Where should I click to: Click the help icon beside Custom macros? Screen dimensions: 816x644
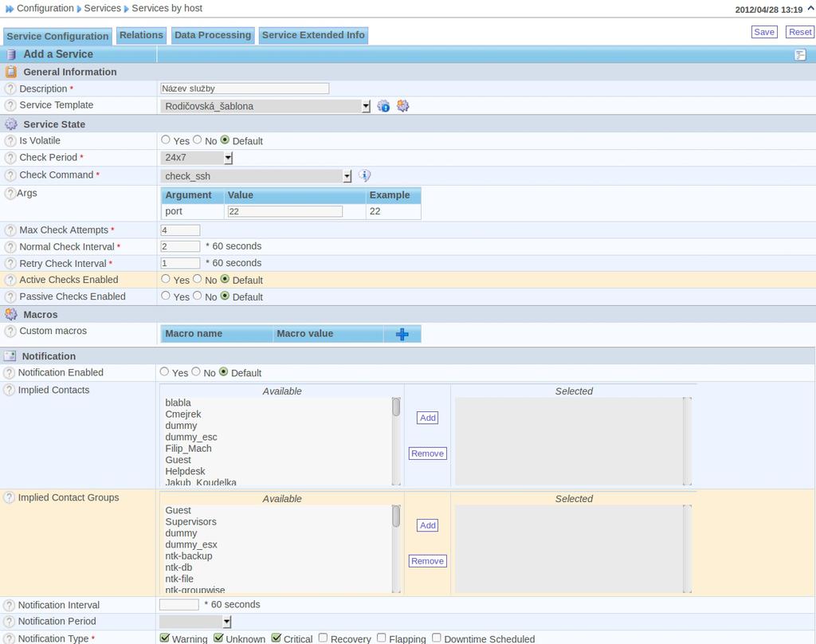10,331
